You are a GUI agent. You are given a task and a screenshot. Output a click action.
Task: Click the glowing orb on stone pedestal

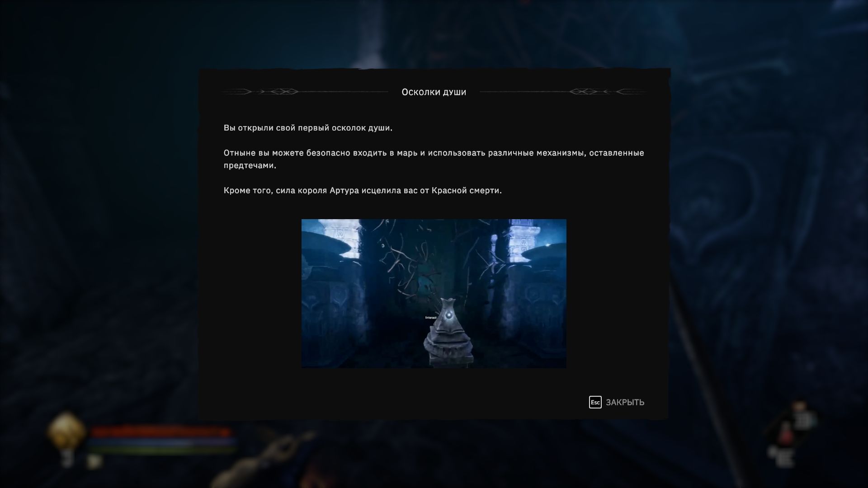448,315
